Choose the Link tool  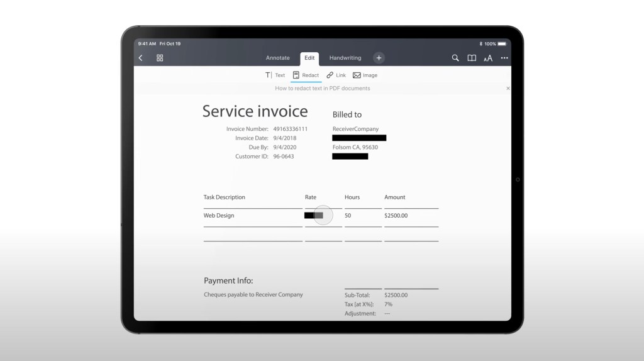coord(336,75)
